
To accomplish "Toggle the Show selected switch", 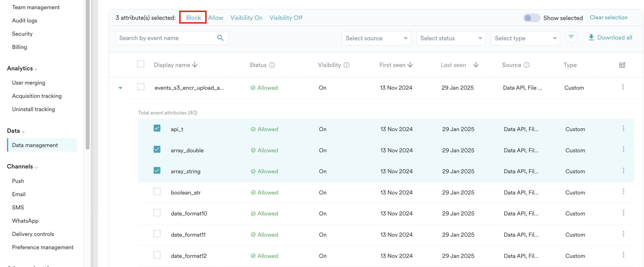I will tap(531, 18).
